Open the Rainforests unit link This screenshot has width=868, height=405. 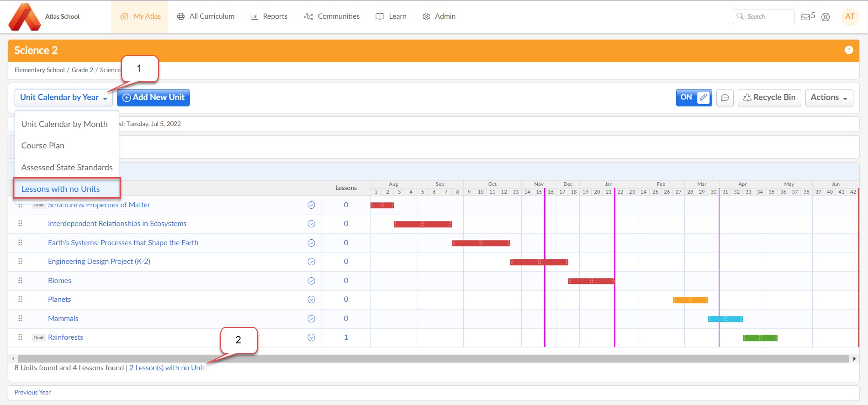65,337
